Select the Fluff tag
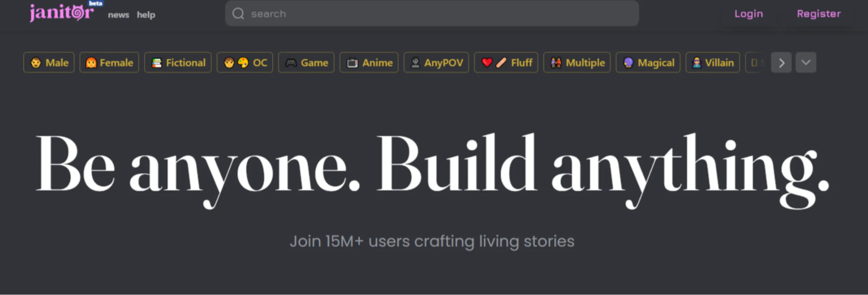The width and height of the screenshot is (868, 295). coord(506,63)
